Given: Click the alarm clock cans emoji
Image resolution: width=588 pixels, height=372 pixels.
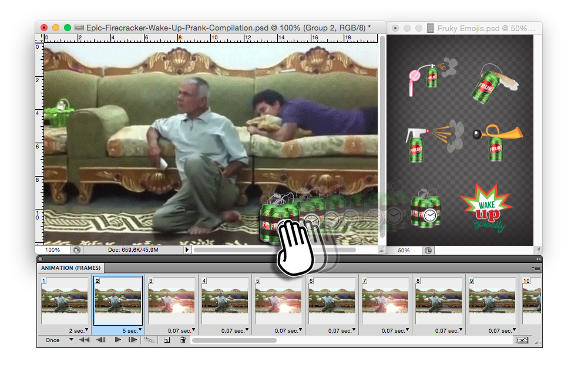Looking at the screenshot, I should [x=426, y=208].
